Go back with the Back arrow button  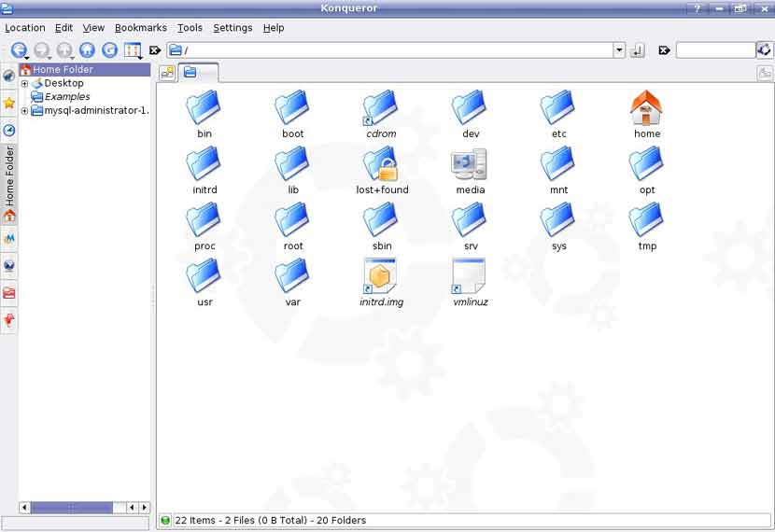(x=19, y=49)
